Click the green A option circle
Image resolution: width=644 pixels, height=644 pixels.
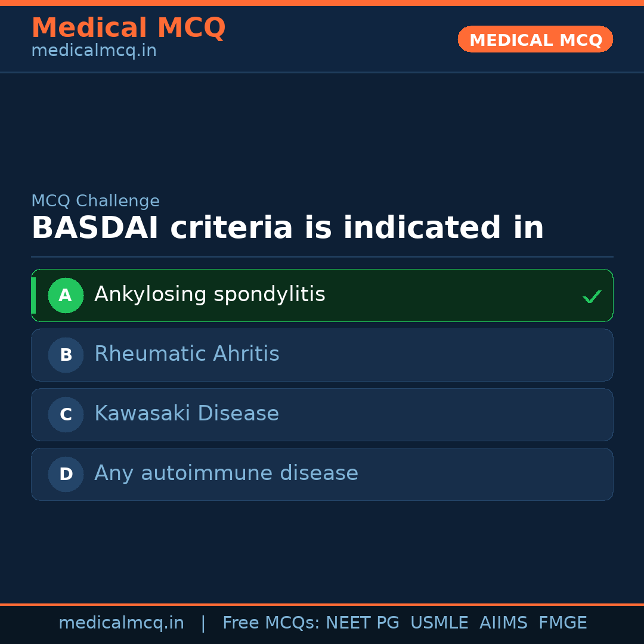click(66, 295)
